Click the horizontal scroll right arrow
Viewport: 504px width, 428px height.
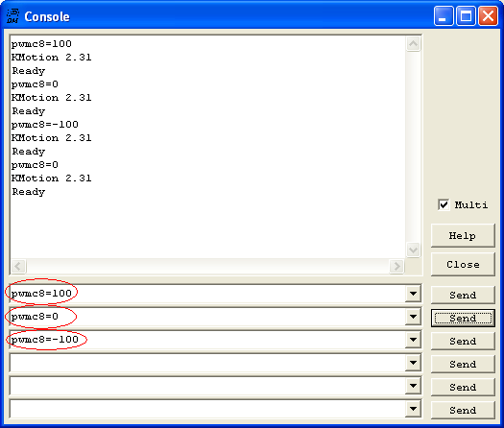click(x=396, y=266)
